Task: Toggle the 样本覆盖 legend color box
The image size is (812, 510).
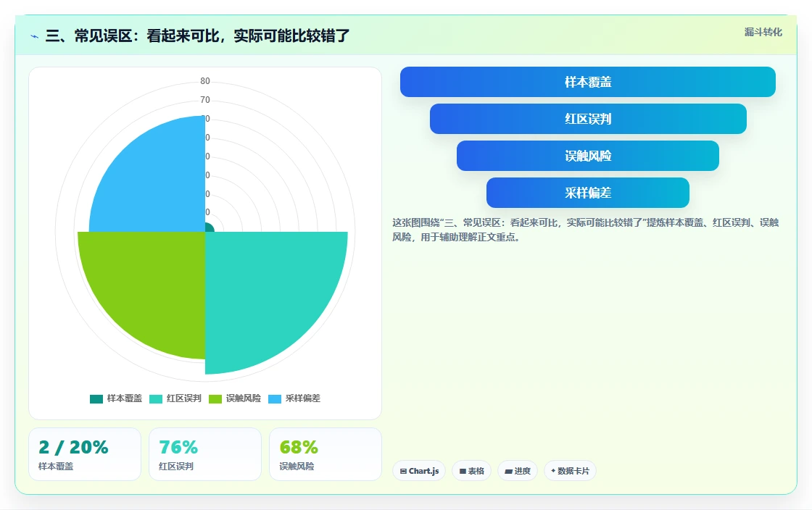Action: pos(96,398)
